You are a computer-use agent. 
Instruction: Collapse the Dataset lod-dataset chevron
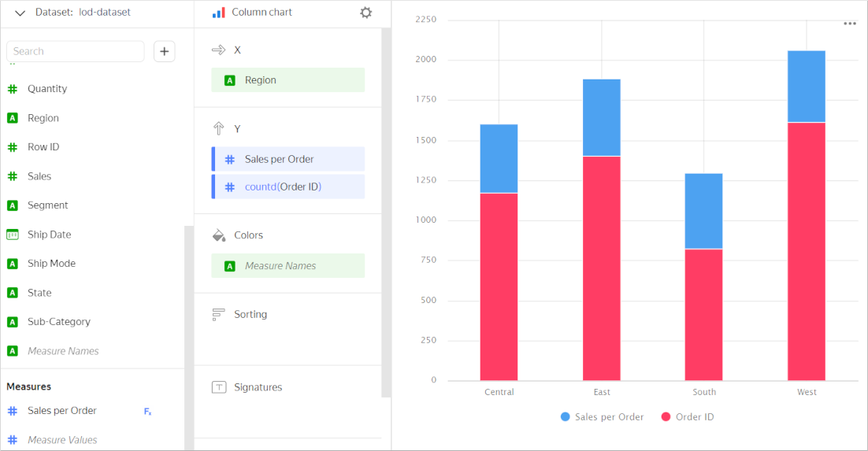click(x=20, y=13)
